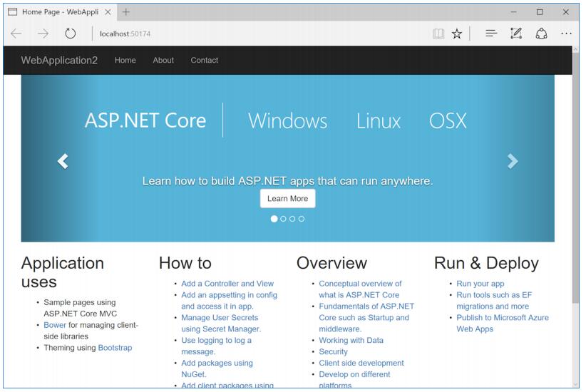Close the browser window

566,12
